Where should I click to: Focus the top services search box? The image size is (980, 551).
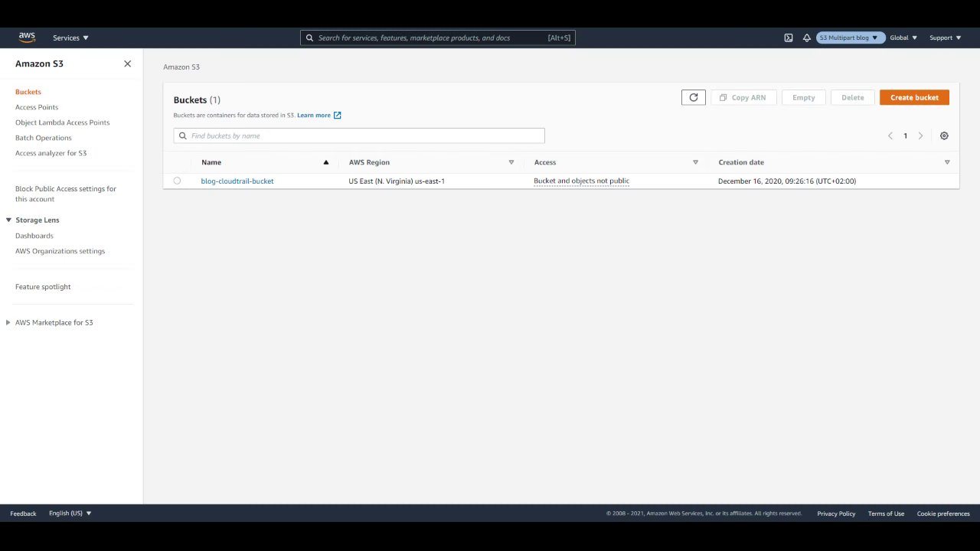coord(438,37)
